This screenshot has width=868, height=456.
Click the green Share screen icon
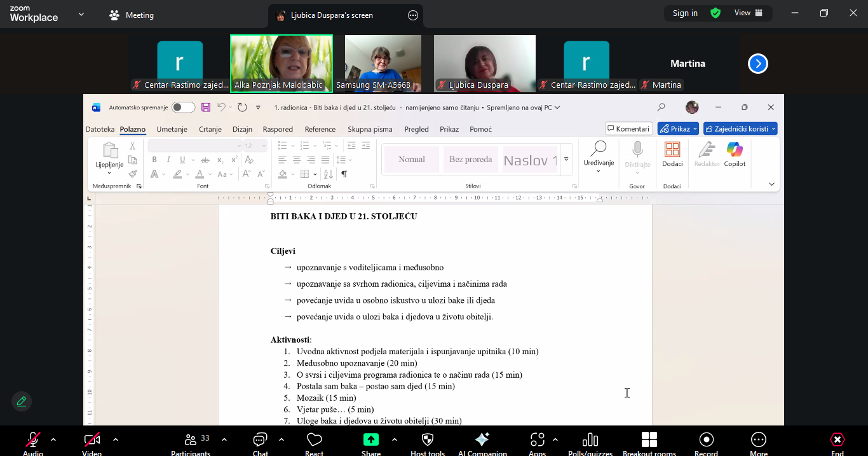[370, 440]
